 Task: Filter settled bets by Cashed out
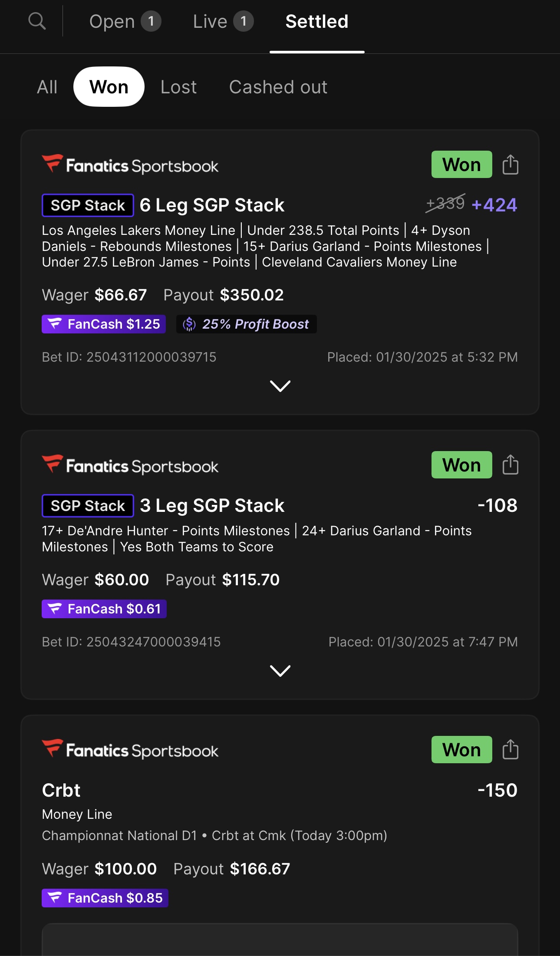278,87
